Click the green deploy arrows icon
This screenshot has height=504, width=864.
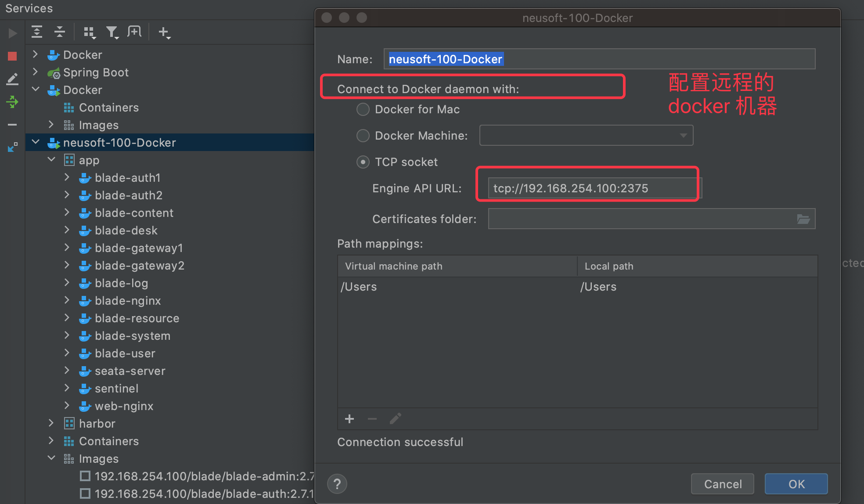(x=12, y=102)
